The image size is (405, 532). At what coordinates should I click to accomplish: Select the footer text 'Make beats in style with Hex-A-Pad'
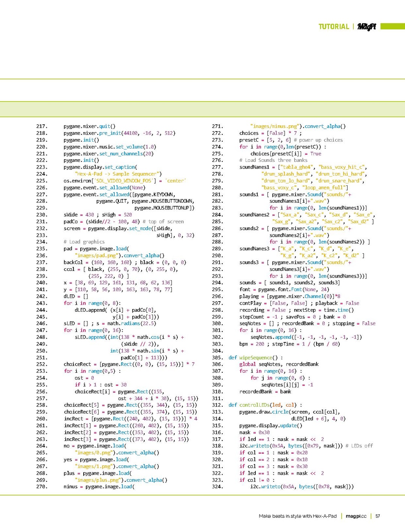(x=297, y=516)
